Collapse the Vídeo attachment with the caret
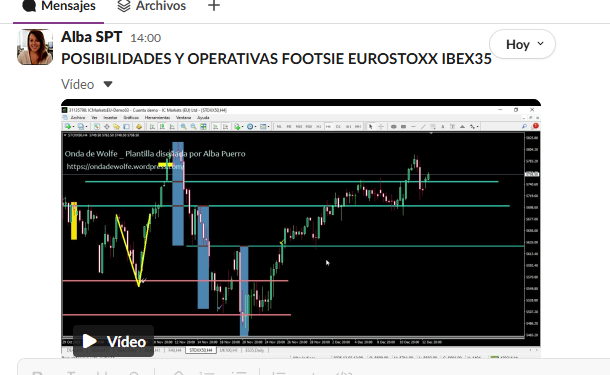Screen dimensions: 610x375 (108, 84)
